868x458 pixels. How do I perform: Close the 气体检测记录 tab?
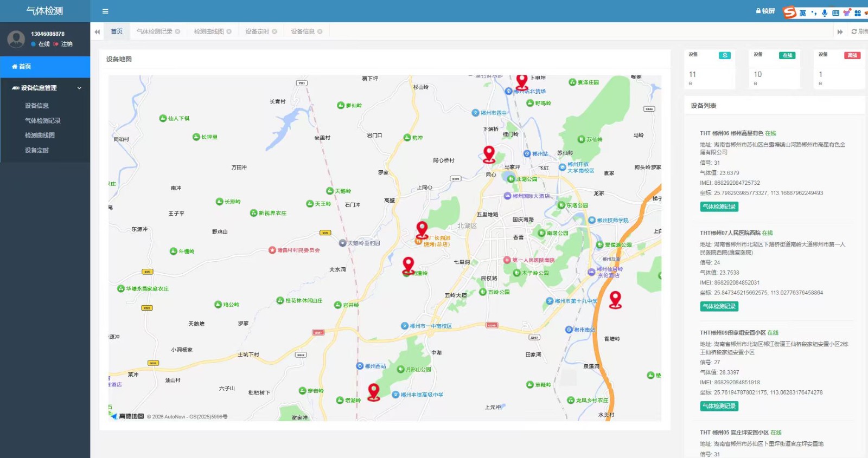tap(177, 31)
